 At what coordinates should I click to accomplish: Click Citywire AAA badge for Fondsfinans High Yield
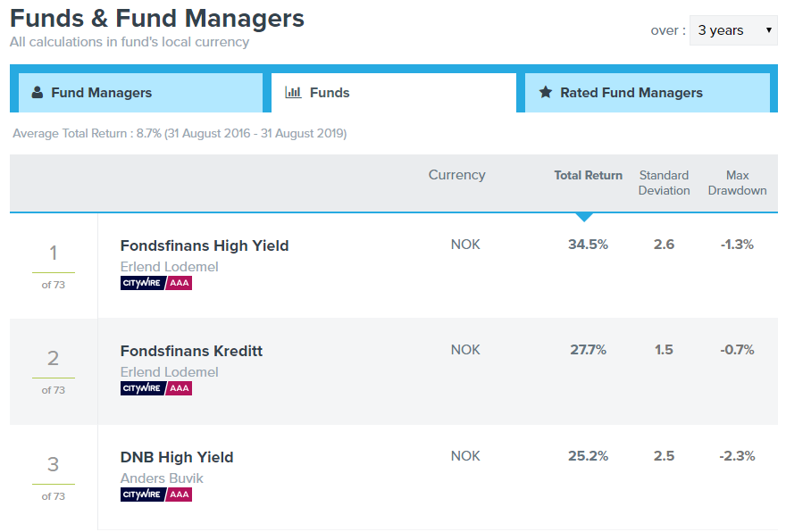[x=156, y=283]
